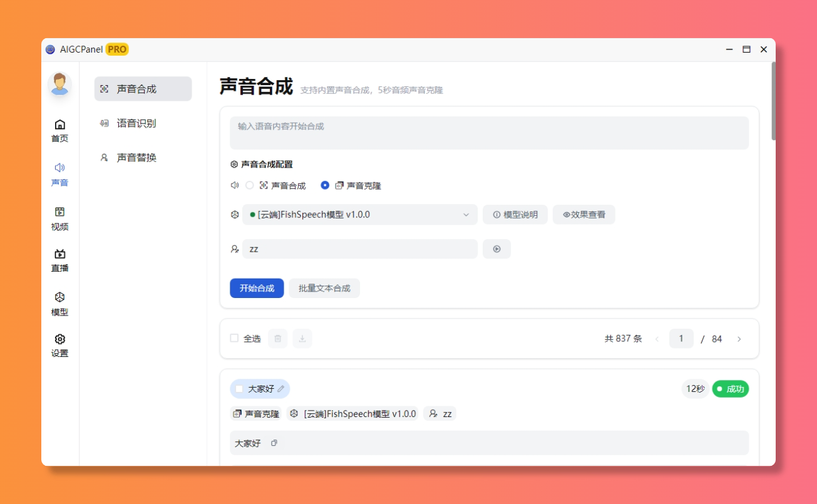Screen dimensions: 817x504
Task: Go to 首页 home in sidebar
Action: (59, 131)
